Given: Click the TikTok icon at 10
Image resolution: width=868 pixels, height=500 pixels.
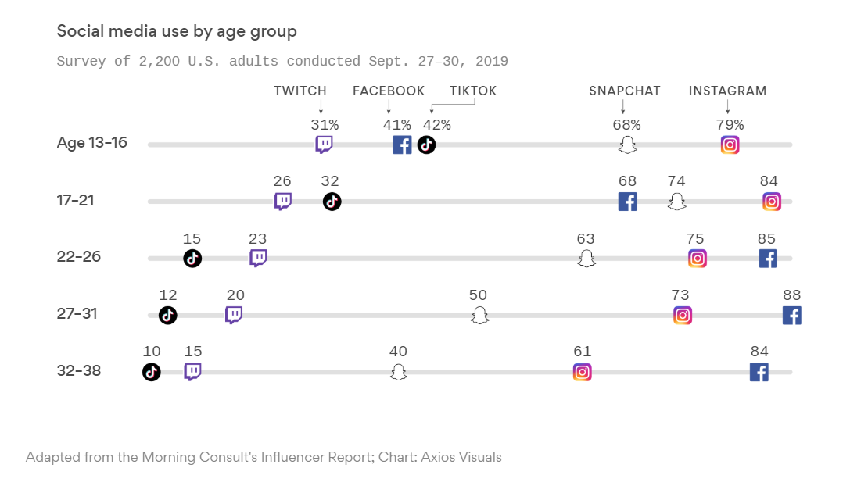Looking at the screenshot, I should [x=152, y=372].
